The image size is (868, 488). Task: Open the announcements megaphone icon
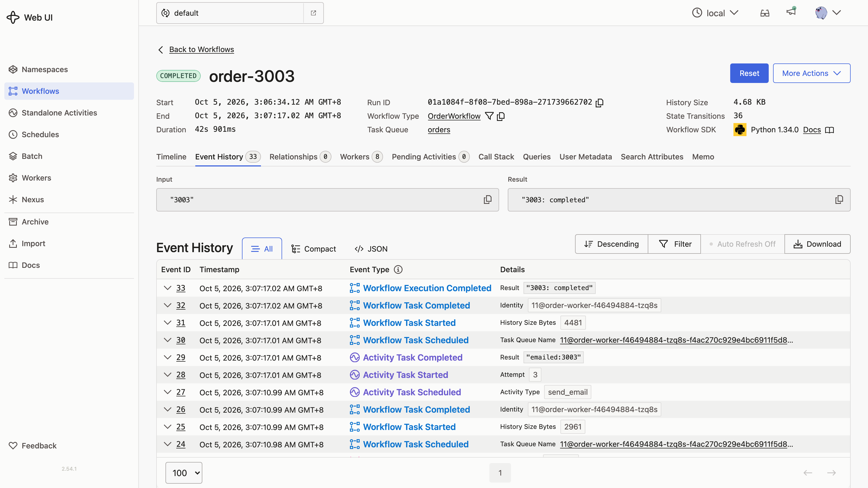[x=791, y=12]
